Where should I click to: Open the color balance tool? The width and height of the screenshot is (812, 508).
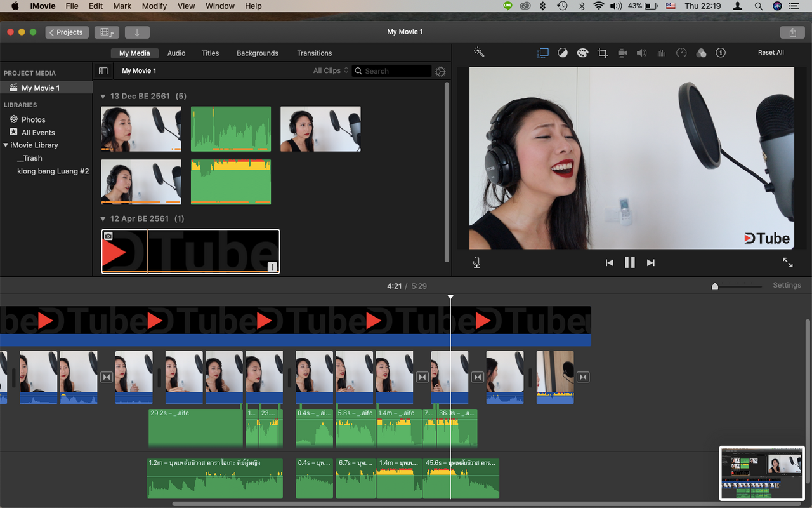click(563, 53)
